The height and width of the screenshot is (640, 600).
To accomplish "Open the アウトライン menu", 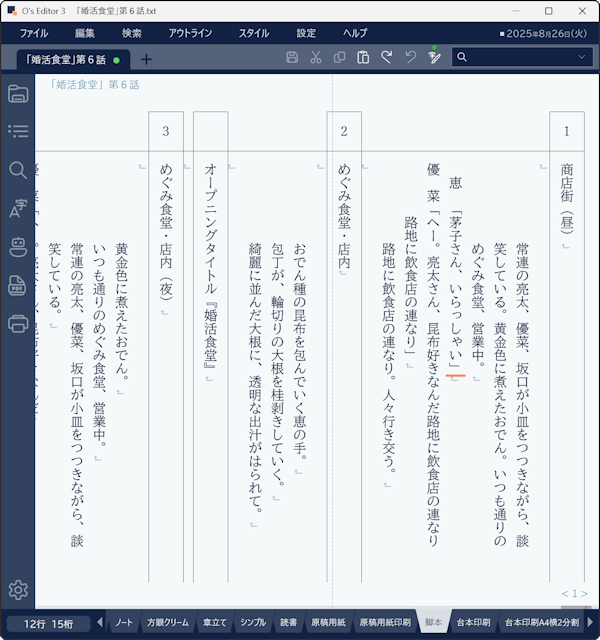I will click(190, 33).
